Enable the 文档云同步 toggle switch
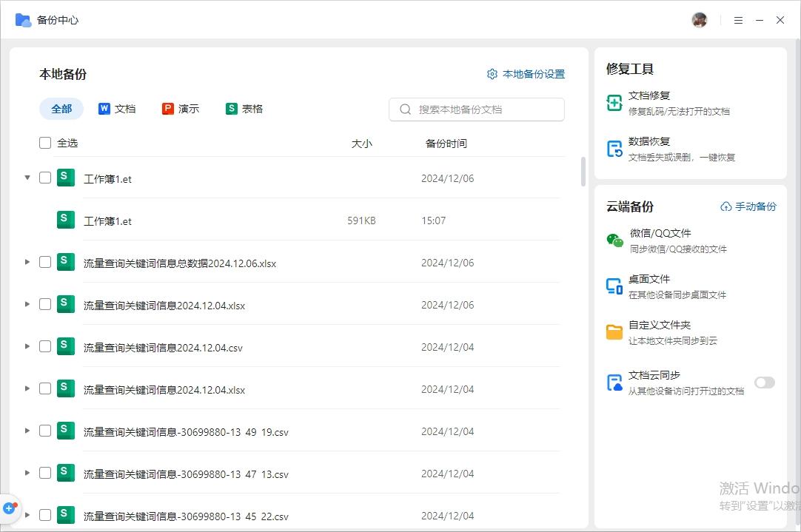The image size is (801, 532). coord(764,383)
